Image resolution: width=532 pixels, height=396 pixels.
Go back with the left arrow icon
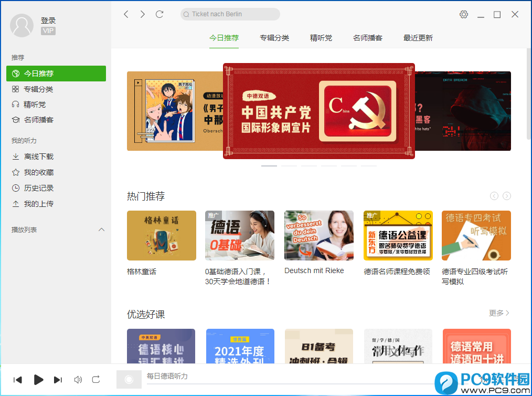click(x=126, y=14)
